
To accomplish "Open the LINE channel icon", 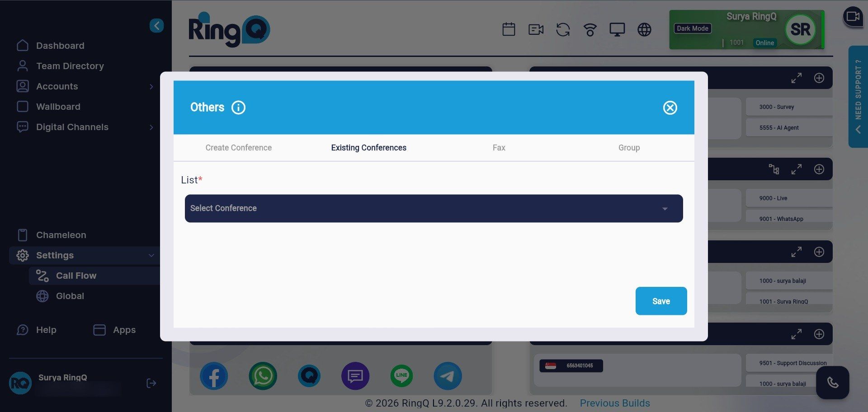I will click(x=401, y=376).
